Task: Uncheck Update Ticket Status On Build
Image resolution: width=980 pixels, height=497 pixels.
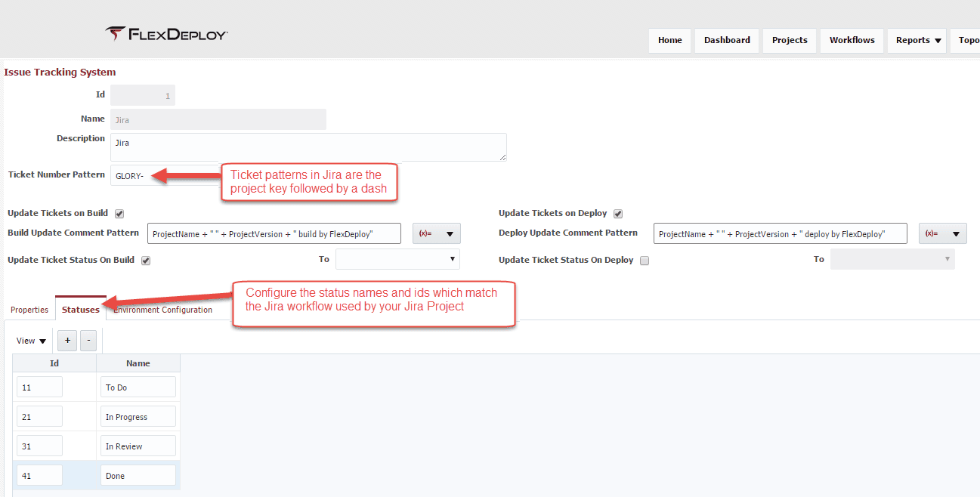Action: [x=147, y=261]
